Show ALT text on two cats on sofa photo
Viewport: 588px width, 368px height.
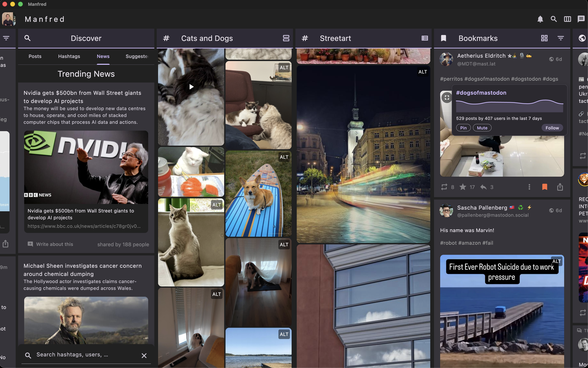(x=284, y=68)
